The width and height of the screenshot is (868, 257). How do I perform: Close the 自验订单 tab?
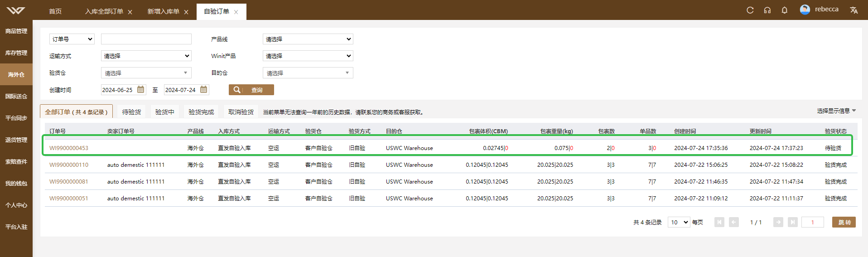[236, 12]
